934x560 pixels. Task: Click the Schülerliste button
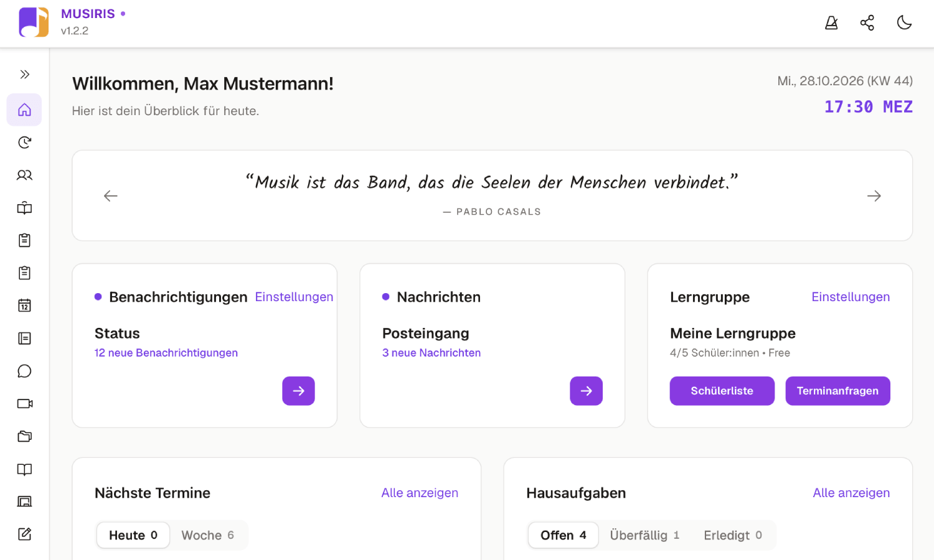pos(722,391)
